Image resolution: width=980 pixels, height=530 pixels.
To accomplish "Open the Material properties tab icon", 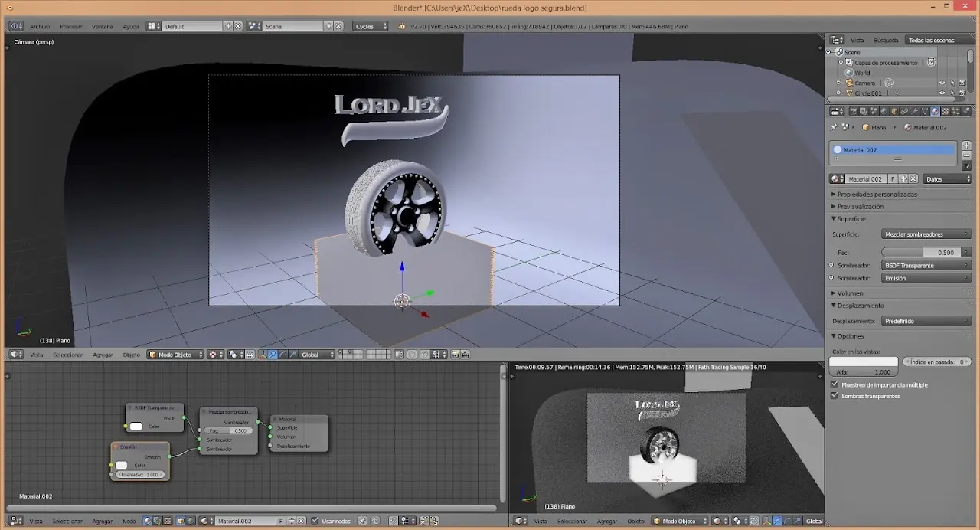I will (935, 111).
